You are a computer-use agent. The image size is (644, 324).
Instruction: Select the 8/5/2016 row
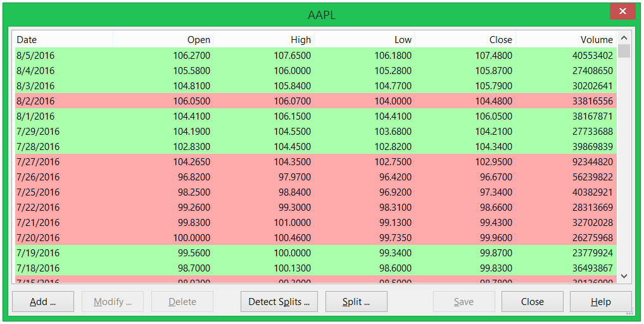[x=316, y=56]
